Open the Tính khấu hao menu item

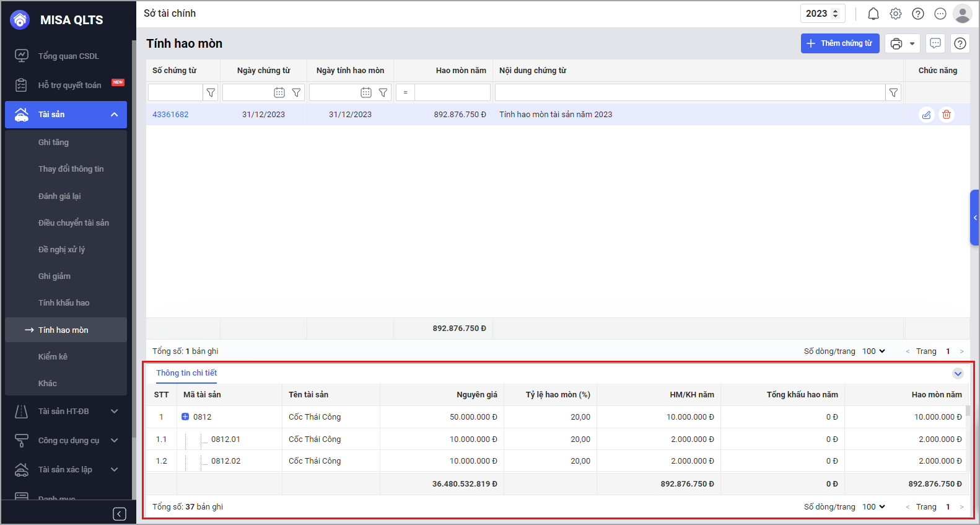click(x=64, y=303)
